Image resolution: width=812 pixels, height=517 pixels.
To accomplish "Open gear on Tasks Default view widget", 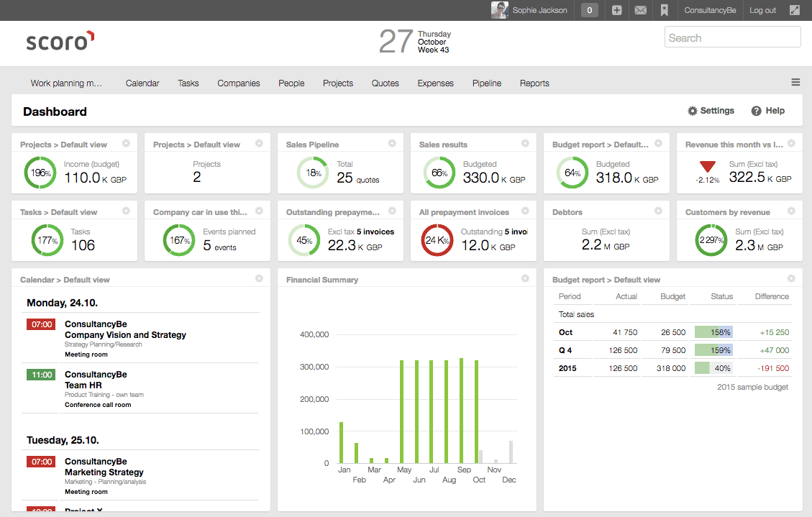I will click(126, 211).
